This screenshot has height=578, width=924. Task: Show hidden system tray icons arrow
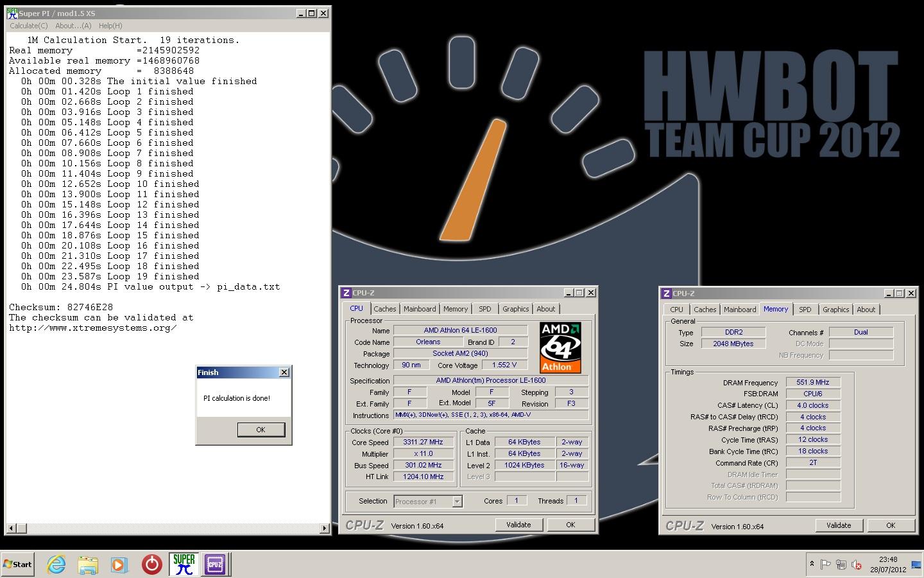tap(812, 564)
